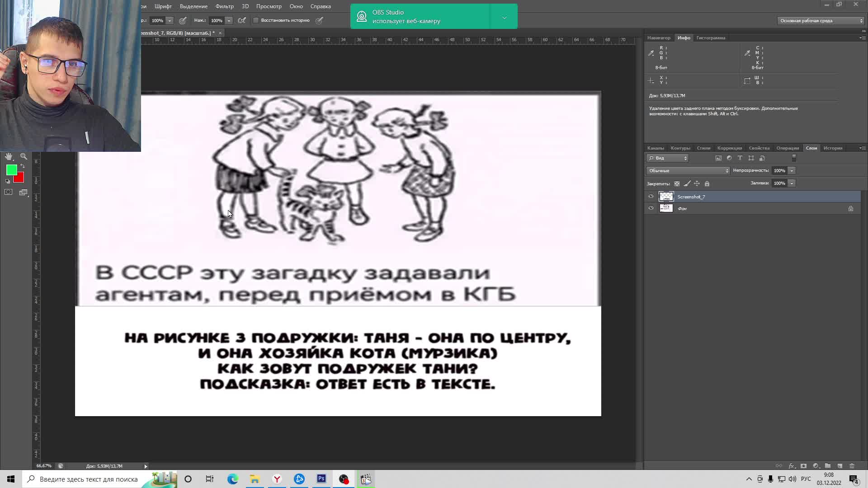This screenshot has width=868, height=488.
Task: Select the Hand tool in the toolbar
Action: pos(9,156)
